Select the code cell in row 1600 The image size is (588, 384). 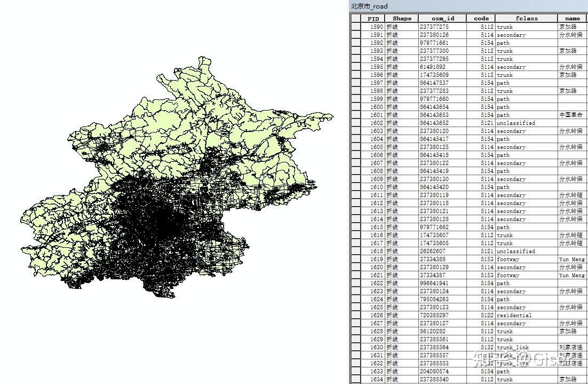click(481, 107)
